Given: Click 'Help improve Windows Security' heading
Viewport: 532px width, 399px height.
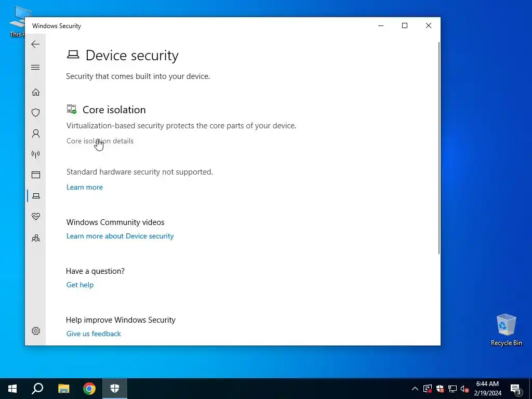Looking at the screenshot, I should pos(121,320).
